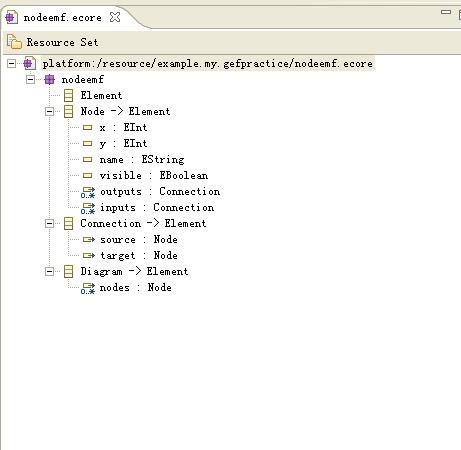The height and width of the screenshot is (450, 461).
Task: Click the outputs reference icon
Action: pyautogui.click(x=88, y=192)
